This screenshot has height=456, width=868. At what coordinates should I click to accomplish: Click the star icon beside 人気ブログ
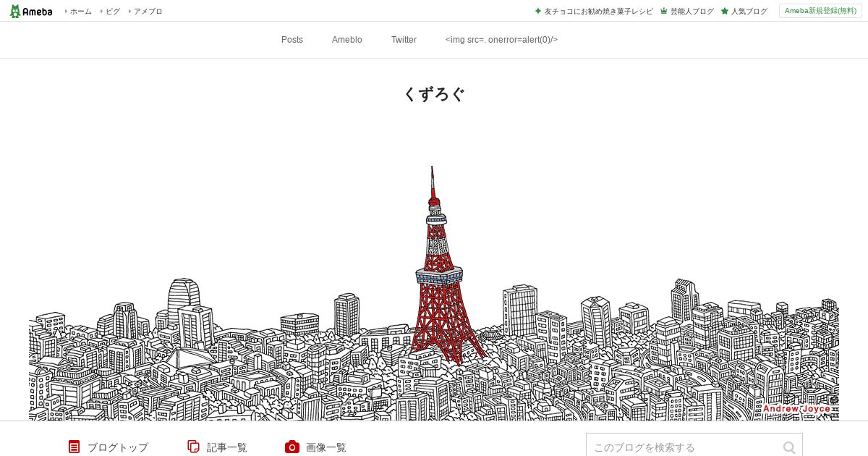click(725, 11)
